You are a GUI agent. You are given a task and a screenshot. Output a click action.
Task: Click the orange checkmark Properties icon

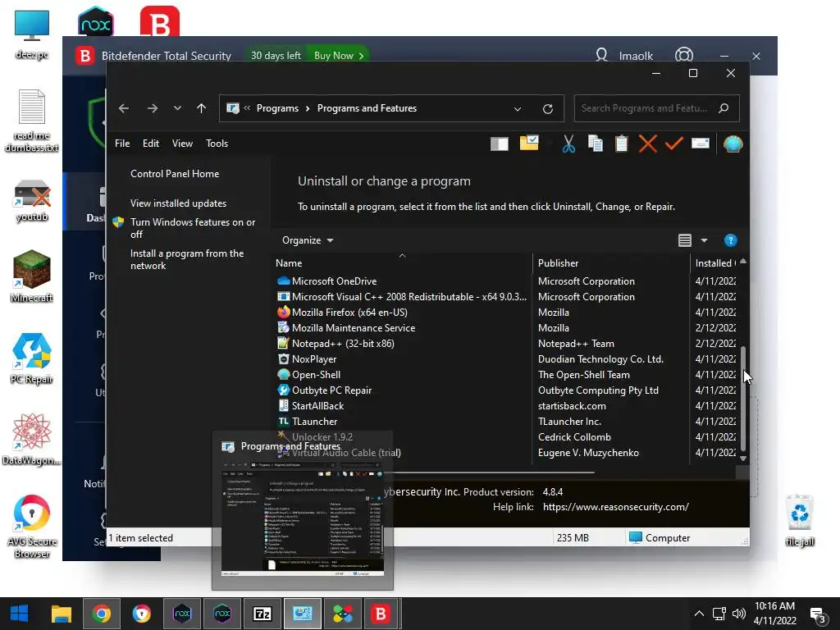click(x=673, y=144)
